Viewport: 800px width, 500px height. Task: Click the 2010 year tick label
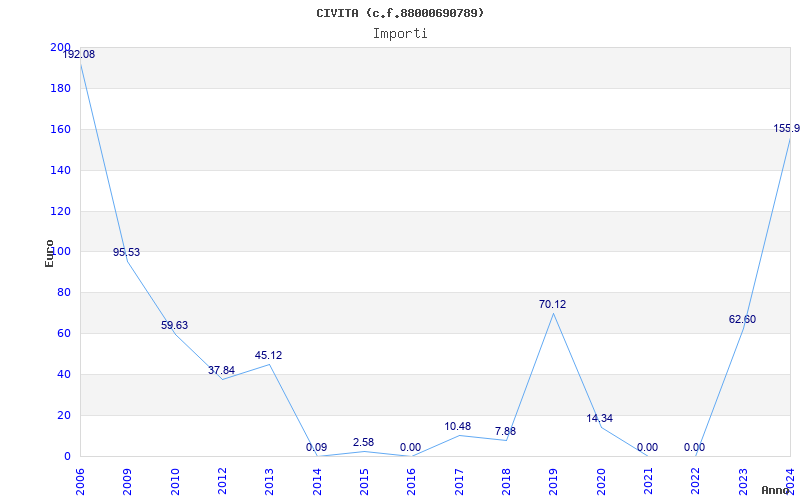pos(174,482)
